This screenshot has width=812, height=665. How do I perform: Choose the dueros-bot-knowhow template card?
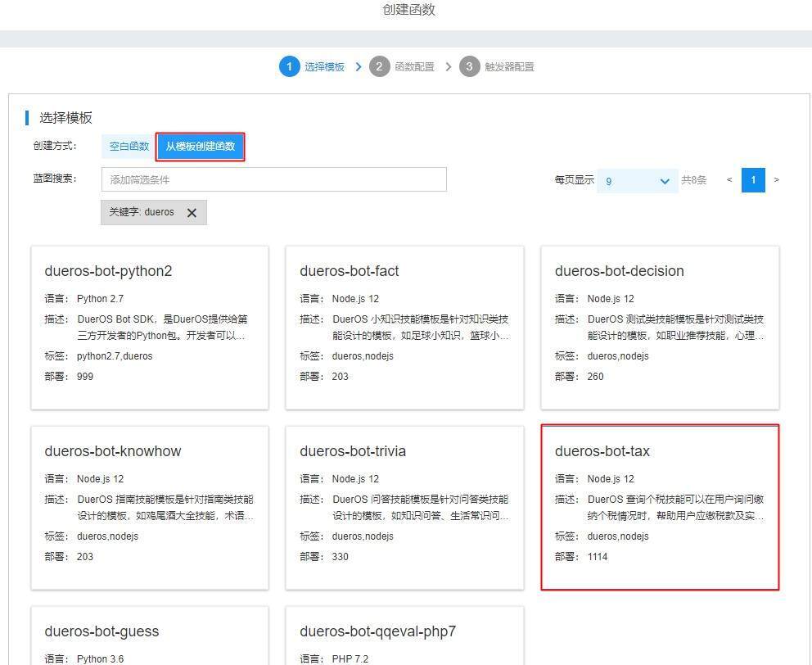point(150,507)
